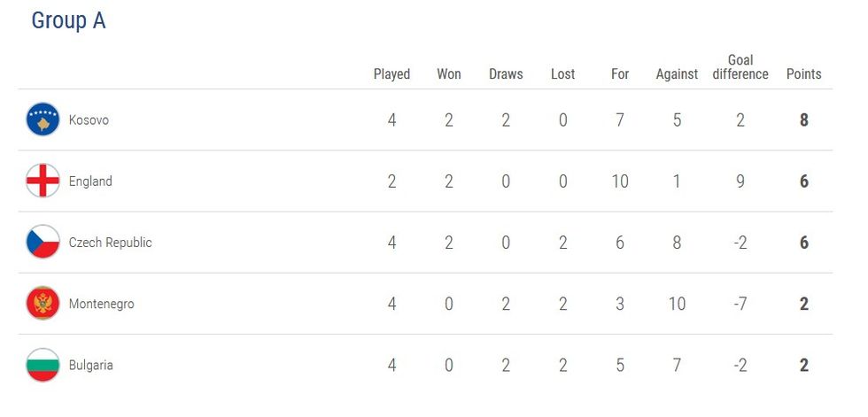Click the Points column header
This screenshot has width=868, height=417.
pos(804,74)
